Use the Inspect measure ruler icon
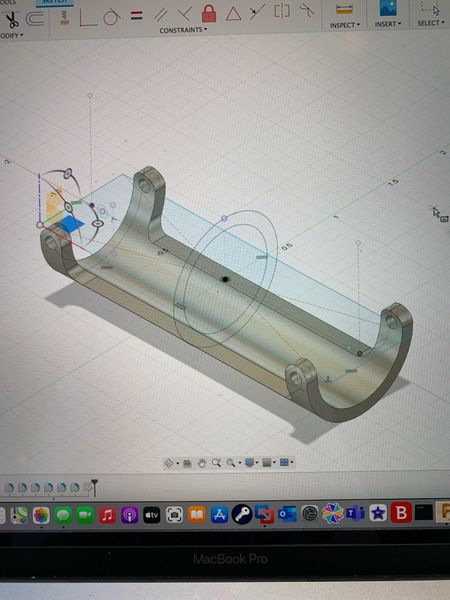The height and width of the screenshot is (600, 450). click(x=344, y=9)
